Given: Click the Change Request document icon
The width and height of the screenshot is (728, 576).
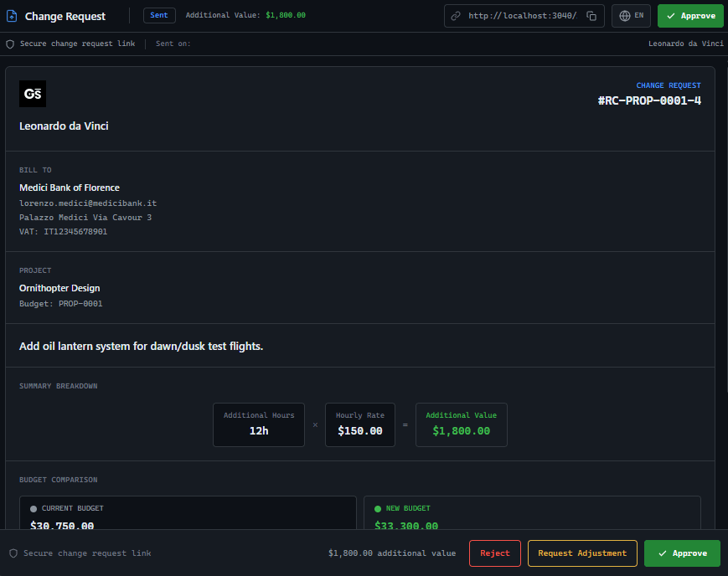Looking at the screenshot, I should click(x=12, y=16).
